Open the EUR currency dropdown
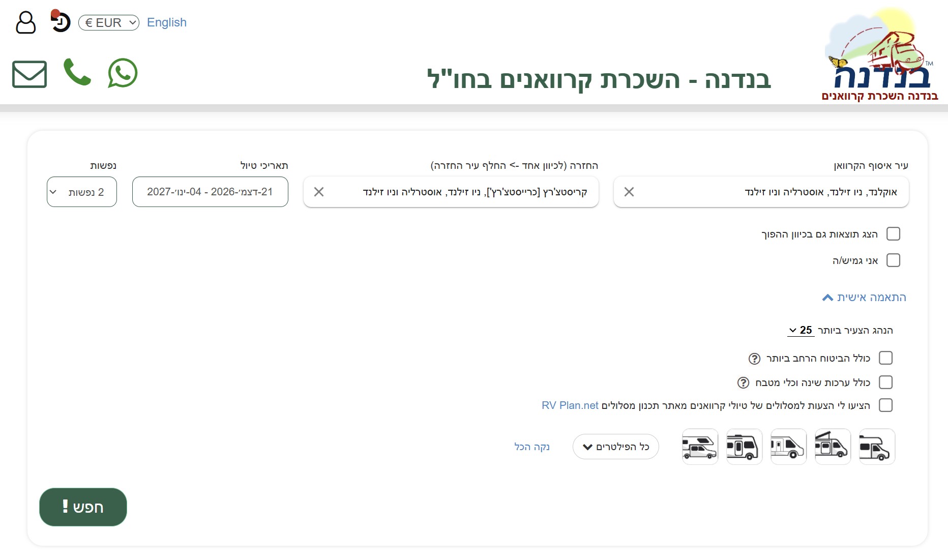The image size is (948, 560). pos(108,22)
